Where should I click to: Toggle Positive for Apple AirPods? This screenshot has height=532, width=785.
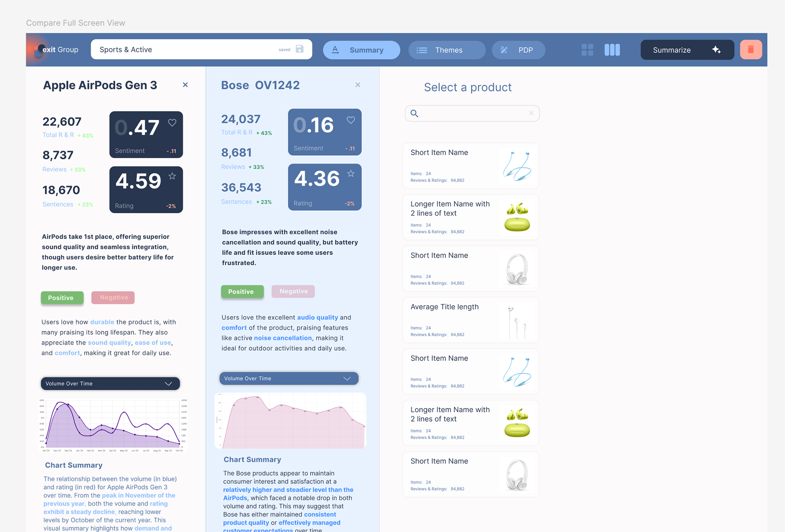pyautogui.click(x=62, y=297)
